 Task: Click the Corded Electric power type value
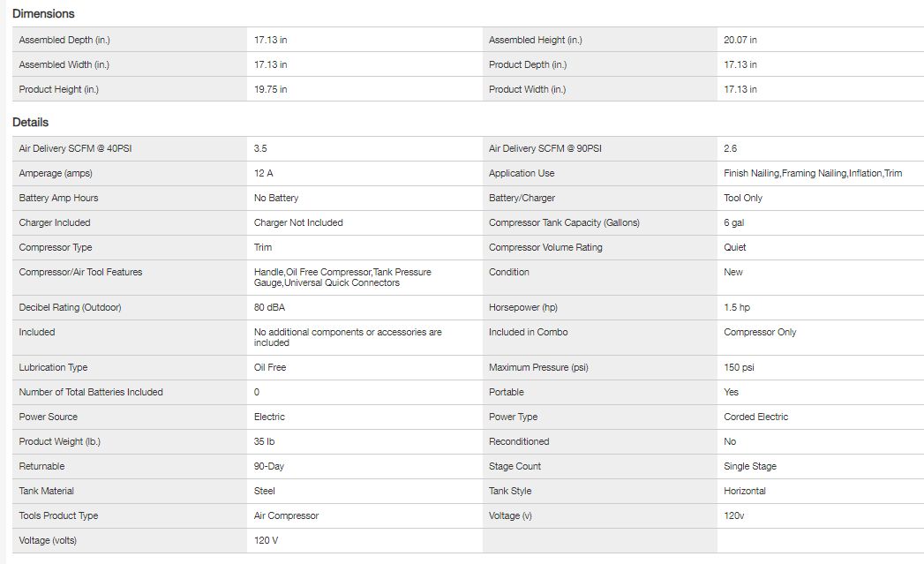point(755,417)
